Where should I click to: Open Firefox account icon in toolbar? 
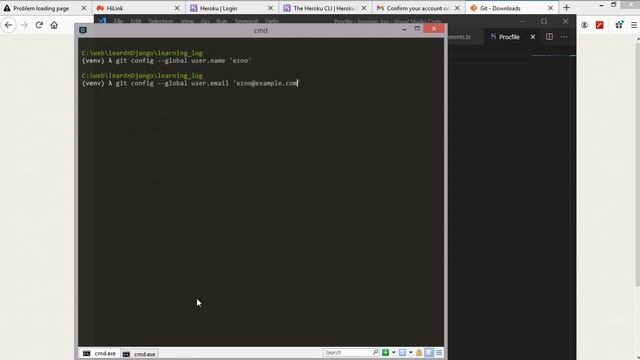tap(584, 25)
